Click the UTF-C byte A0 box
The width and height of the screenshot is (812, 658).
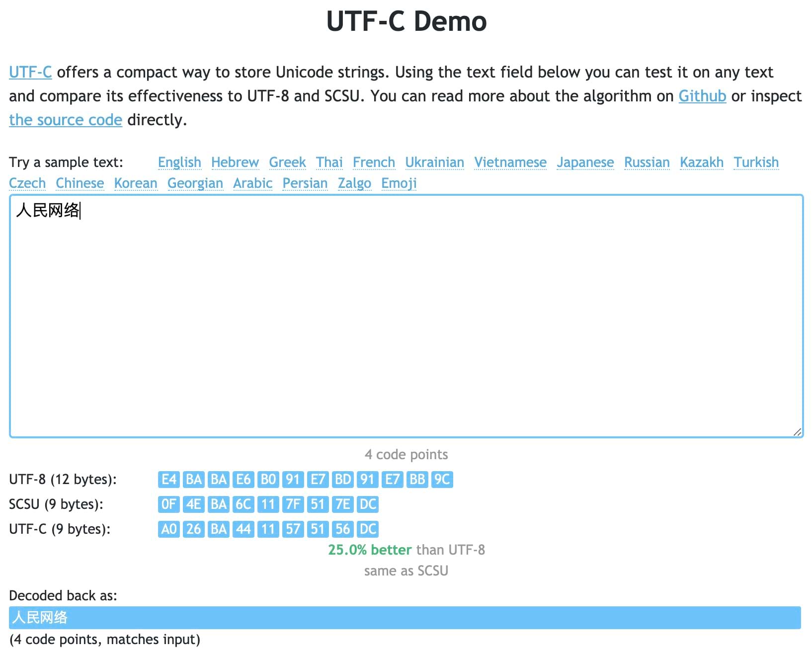(169, 529)
